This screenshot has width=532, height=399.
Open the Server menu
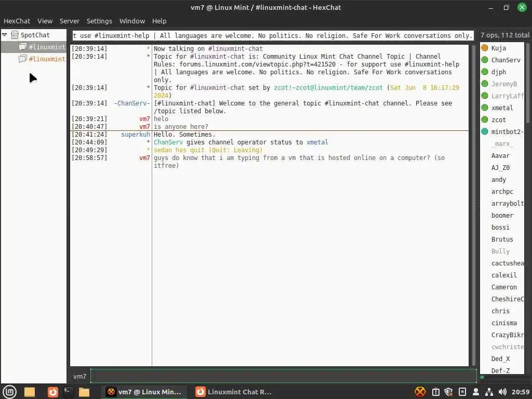tap(69, 21)
